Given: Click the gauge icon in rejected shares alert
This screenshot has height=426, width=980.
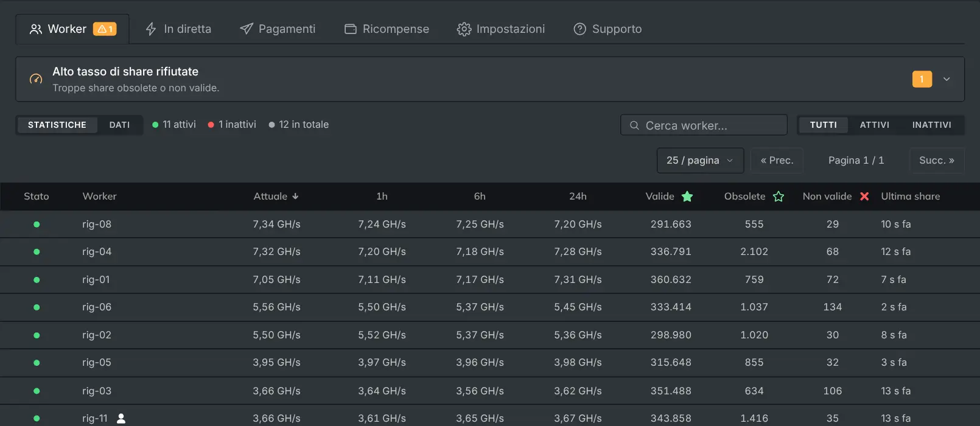Looking at the screenshot, I should (36, 79).
